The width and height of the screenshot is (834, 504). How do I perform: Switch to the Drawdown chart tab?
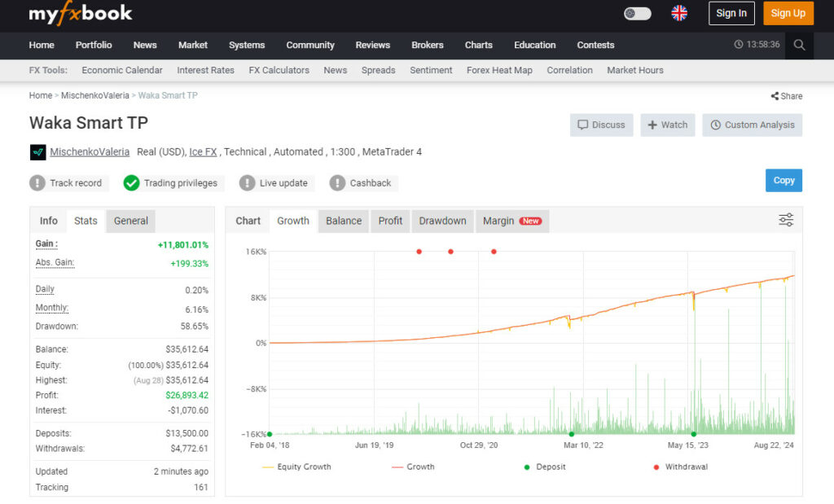point(442,221)
